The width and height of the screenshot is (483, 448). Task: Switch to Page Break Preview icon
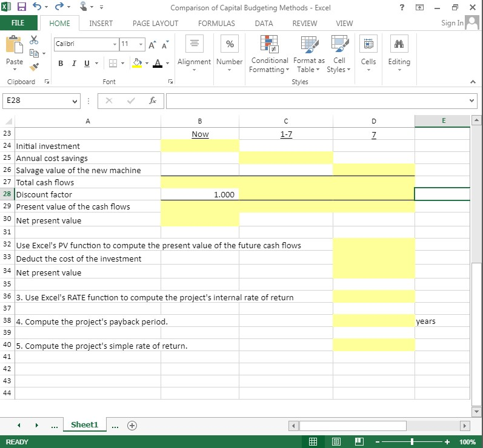pyautogui.click(x=359, y=442)
